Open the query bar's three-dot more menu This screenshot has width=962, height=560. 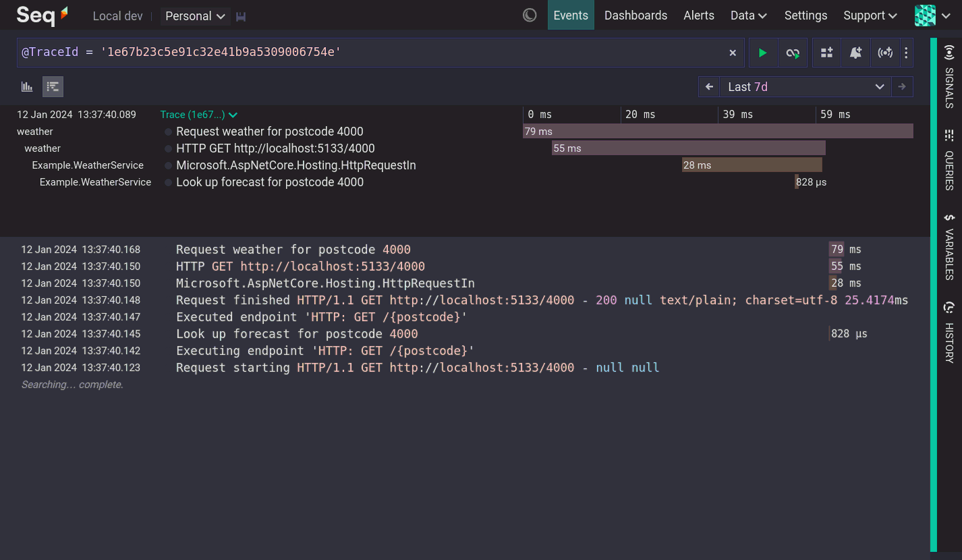906,53
